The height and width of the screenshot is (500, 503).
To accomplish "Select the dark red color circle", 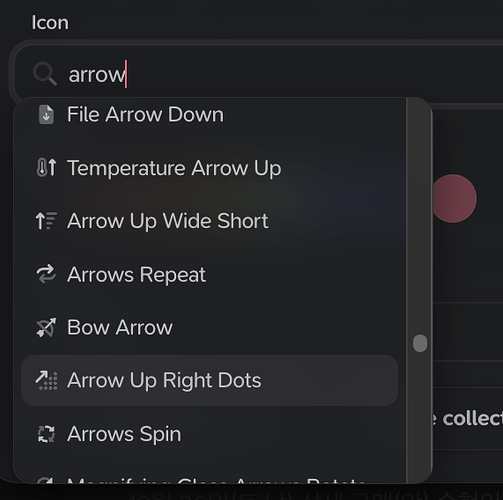I will pos(454,198).
